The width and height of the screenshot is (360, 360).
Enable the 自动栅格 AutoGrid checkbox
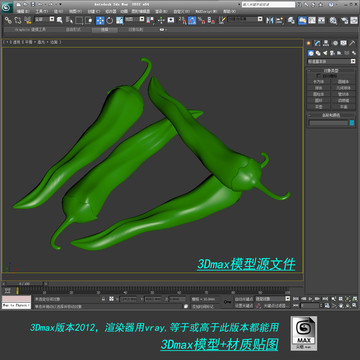tap(318, 76)
